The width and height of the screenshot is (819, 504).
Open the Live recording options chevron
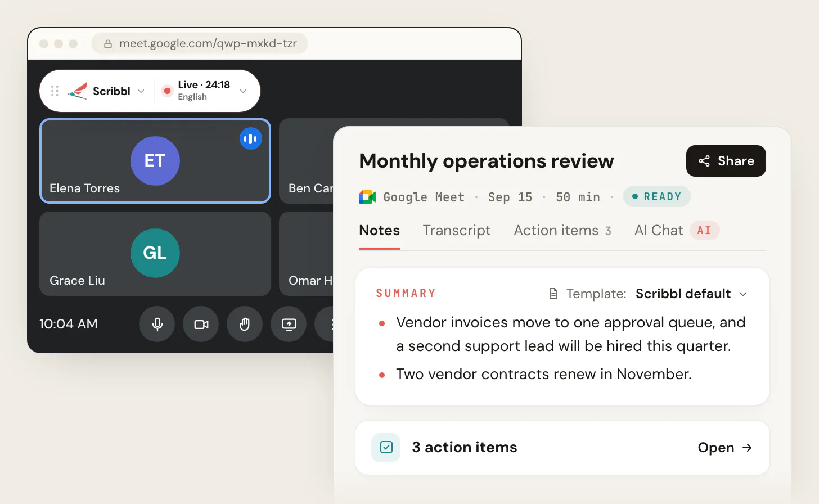(x=243, y=91)
